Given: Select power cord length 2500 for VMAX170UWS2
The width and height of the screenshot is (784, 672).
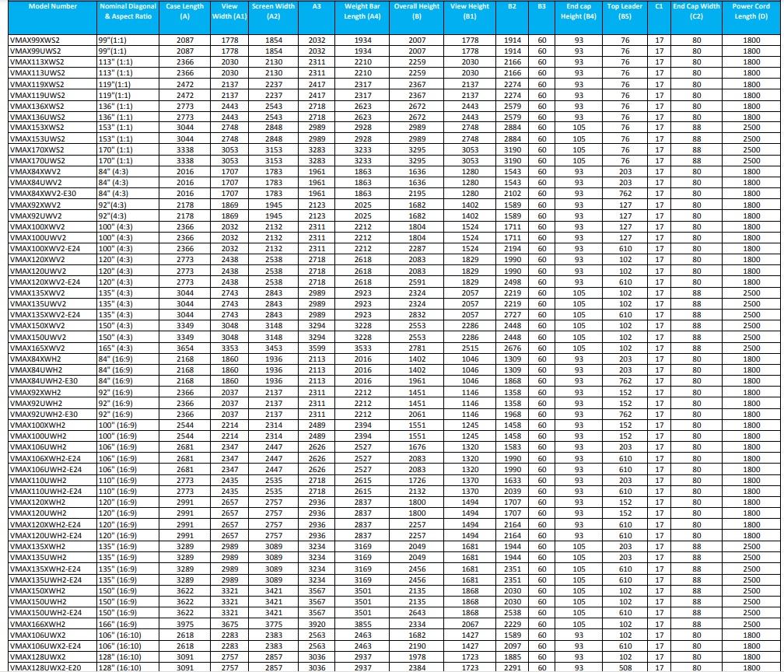Looking at the screenshot, I should pyautogui.click(x=751, y=160).
